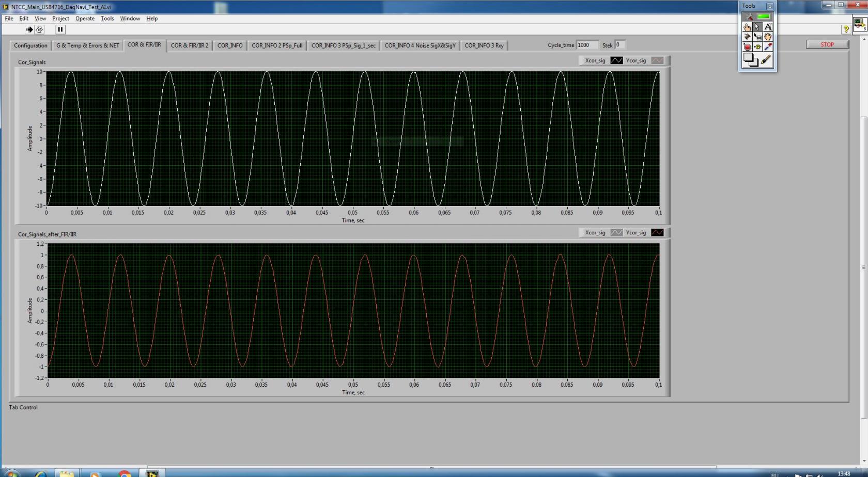
Task: Select the Probe Data tool
Action: (757, 46)
